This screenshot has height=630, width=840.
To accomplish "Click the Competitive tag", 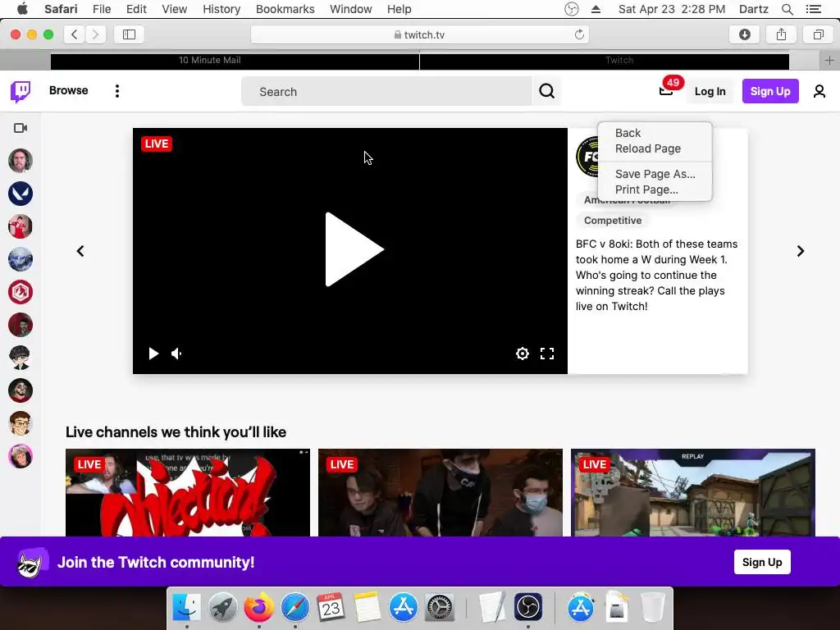I will pyautogui.click(x=612, y=220).
